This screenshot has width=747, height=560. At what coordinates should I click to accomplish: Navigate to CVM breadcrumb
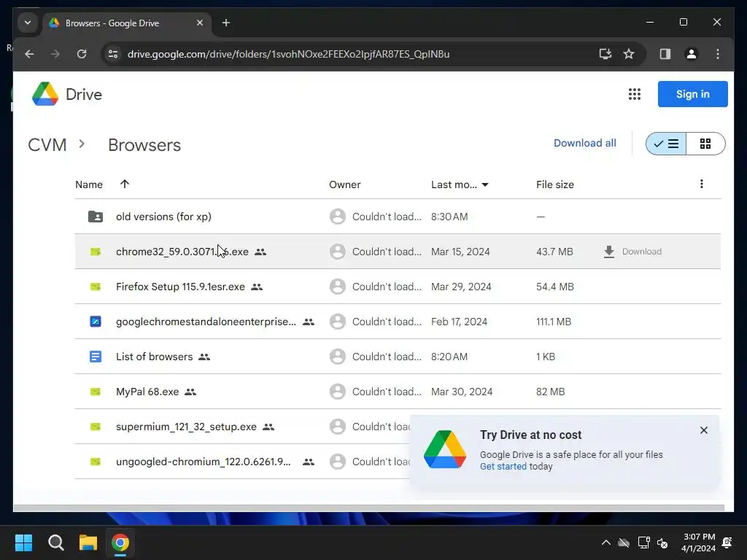[47, 145]
